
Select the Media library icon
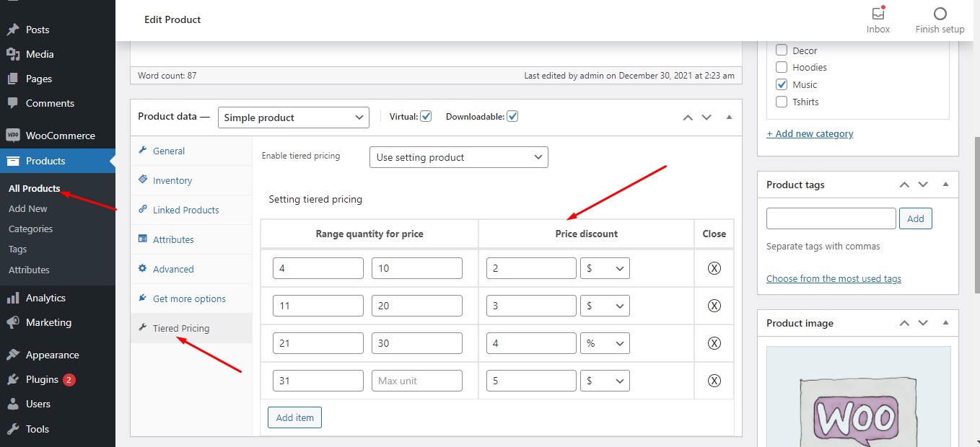[14, 53]
